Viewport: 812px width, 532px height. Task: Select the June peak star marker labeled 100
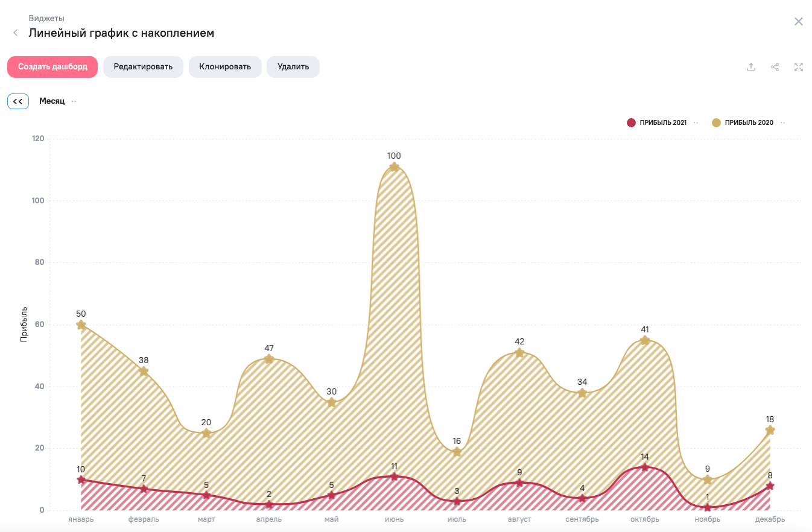[394, 167]
